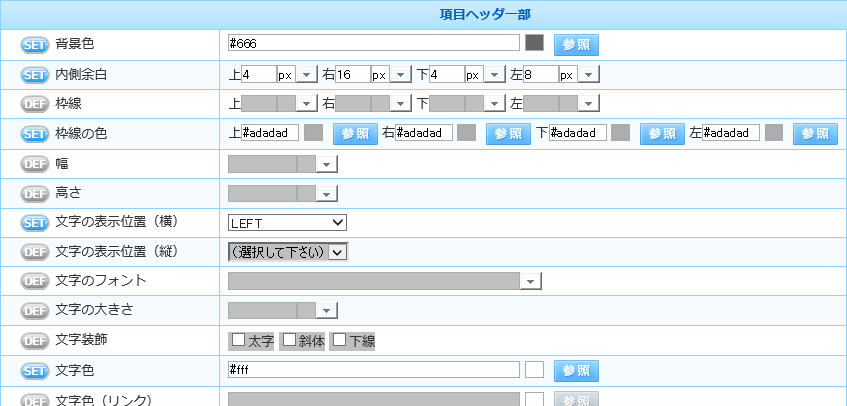Click the right 枠線の色 color swatch

[466, 132]
